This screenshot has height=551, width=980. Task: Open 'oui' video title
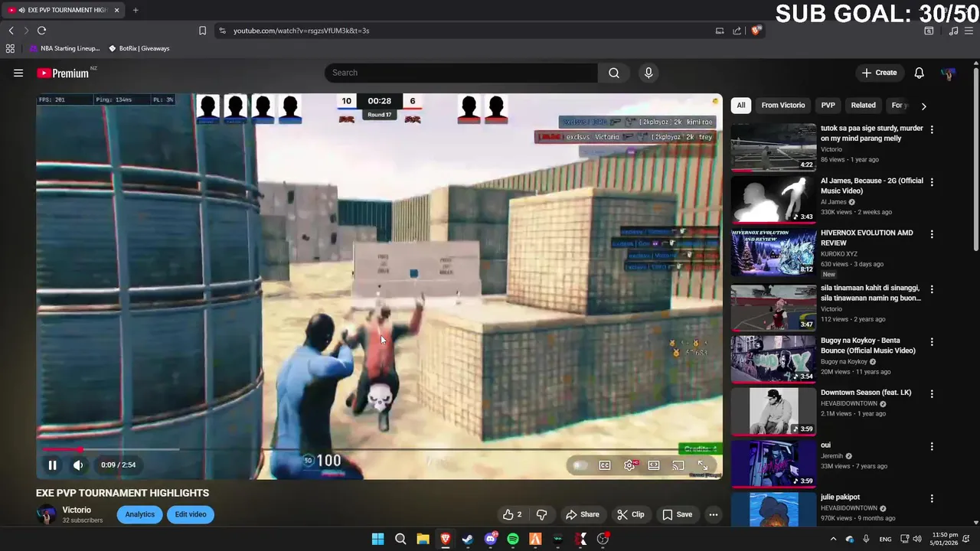[x=825, y=445]
